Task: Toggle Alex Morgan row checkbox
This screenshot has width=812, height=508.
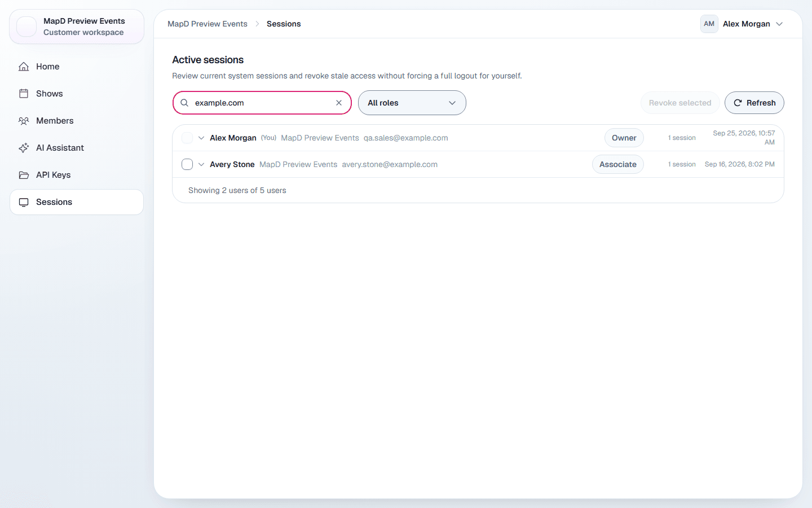Action: [187, 138]
